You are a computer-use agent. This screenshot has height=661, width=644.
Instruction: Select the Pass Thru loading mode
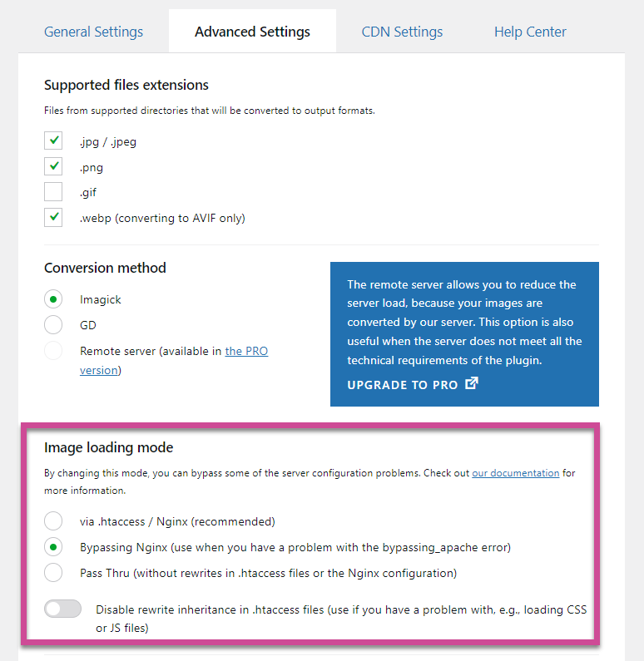point(53,573)
